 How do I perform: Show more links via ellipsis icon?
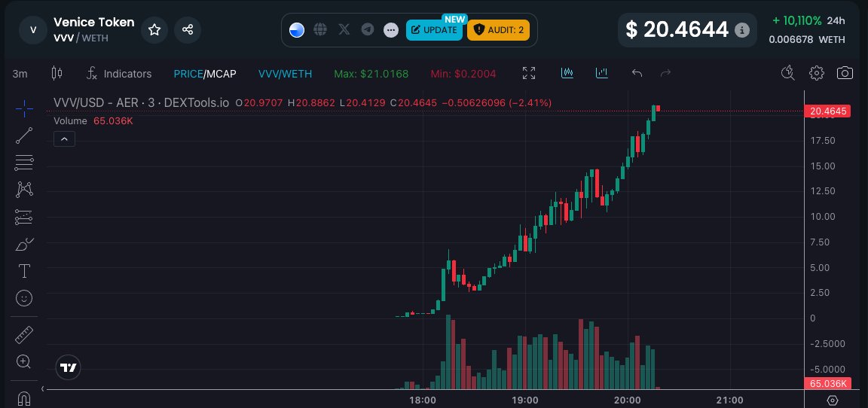[x=391, y=30]
